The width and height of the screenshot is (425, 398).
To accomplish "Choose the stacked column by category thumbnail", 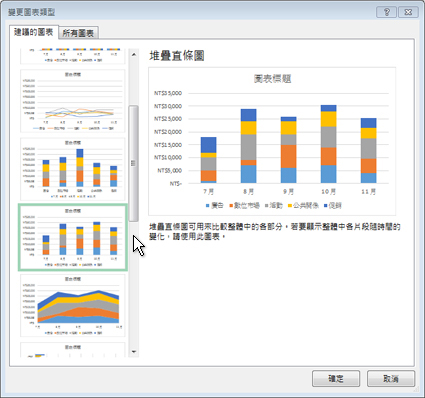I will [73, 169].
